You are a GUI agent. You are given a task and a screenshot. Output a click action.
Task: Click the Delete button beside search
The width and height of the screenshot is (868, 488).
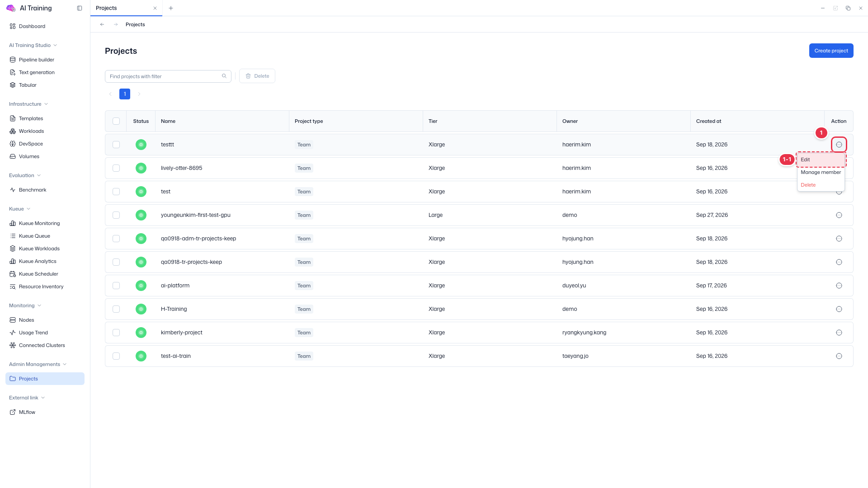click(257, 76)
